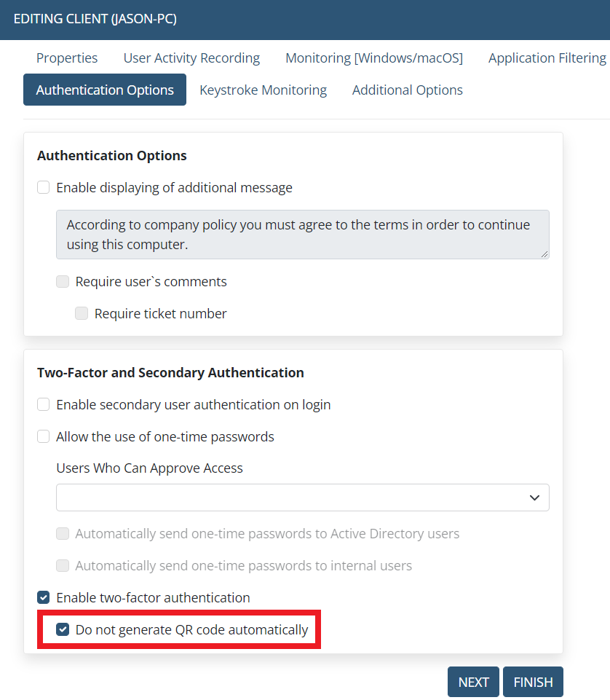Click the additional message text area
This screenshot has height=700, width=610.
coord(302,235)
